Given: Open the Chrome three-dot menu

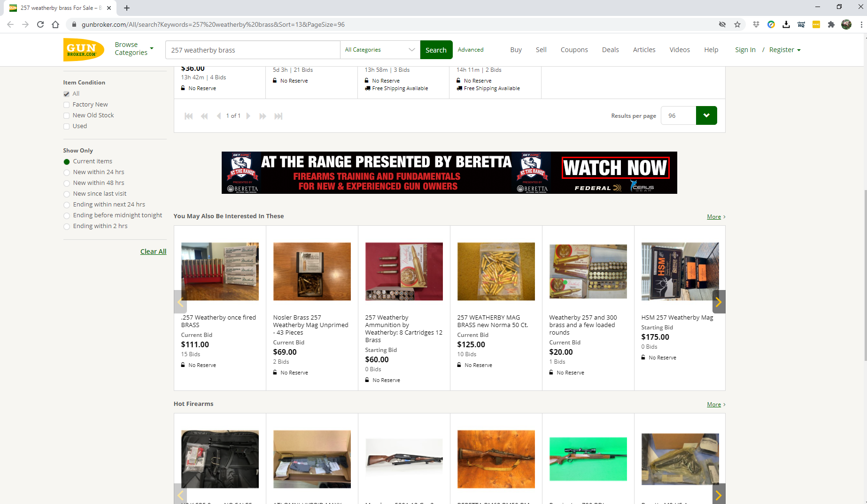Looking at the screenshot, I should pyautogui.click(x=861, y=24).
